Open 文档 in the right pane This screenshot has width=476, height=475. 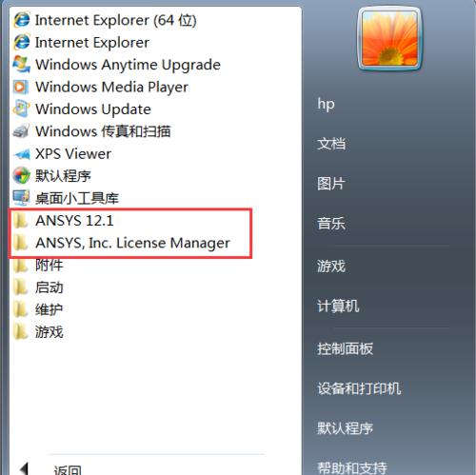(x=331, y=144)
